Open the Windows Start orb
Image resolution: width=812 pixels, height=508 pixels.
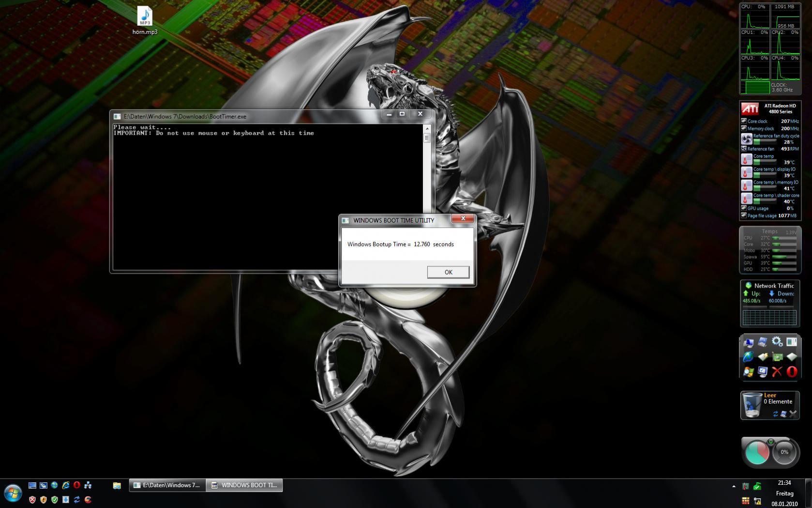tap(13, 493)
